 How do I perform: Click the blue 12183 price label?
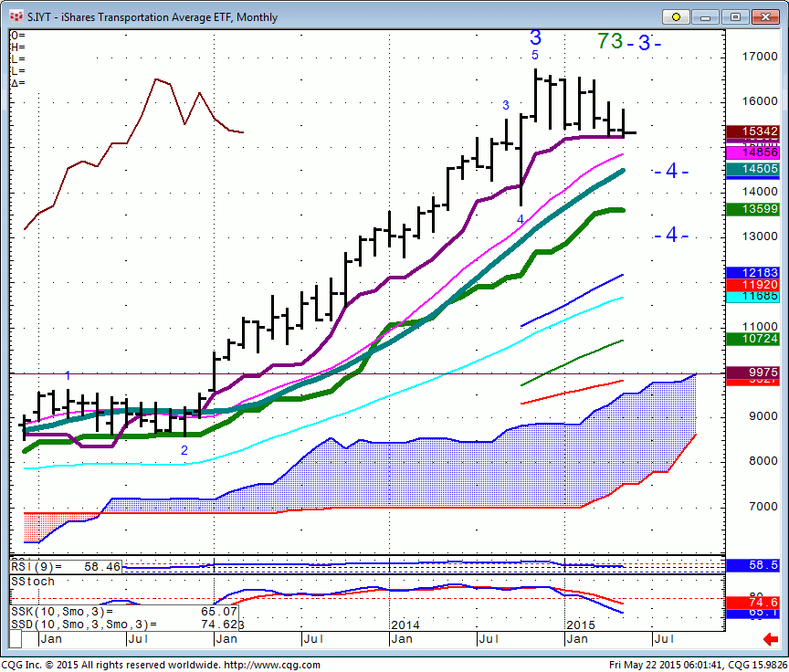pyautogui.click(x=752, y=273)
